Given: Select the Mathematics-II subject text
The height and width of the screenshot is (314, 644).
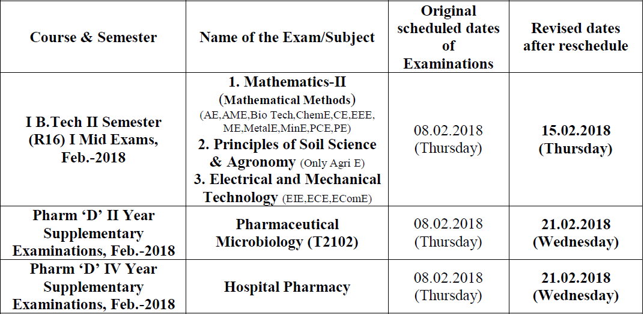Looking at the screenshot, I should (287, 82).
